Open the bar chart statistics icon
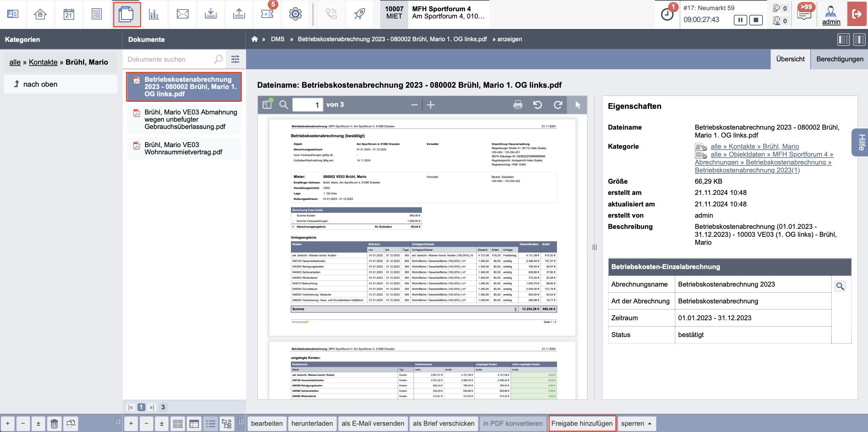Image resolution: width=868 pixels, height=432 pixels. coord(154,14)
